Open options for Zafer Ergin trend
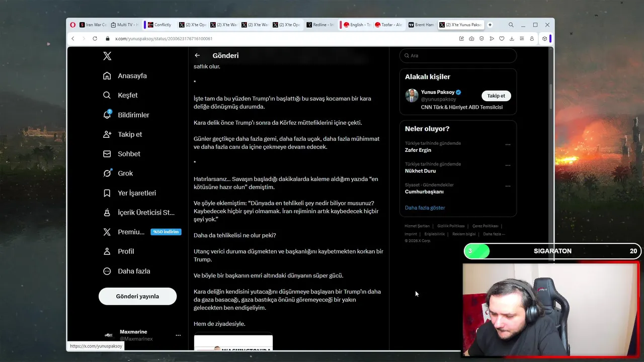Screen dimensions: 644x362 508,144
